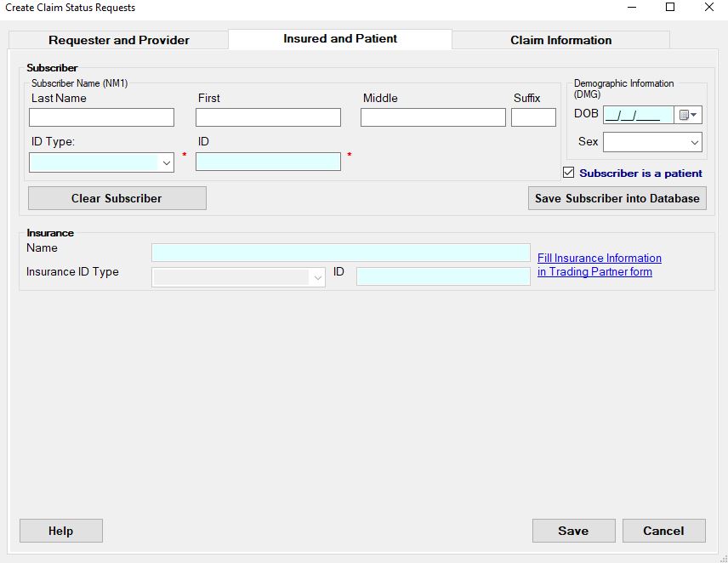Click the Clear Subscriber button
Viewport: 728px width, 563px height.
tap(117, 198)
